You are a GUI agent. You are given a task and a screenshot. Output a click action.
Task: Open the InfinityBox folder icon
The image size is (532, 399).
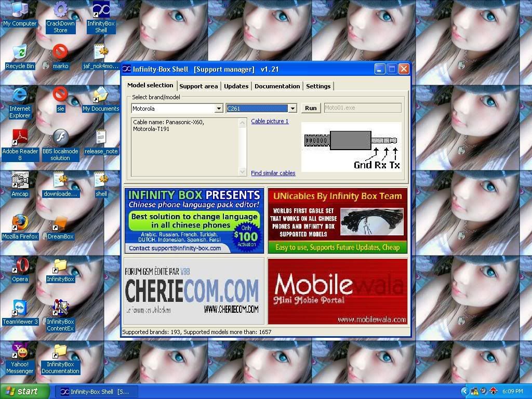coord(60,270)
